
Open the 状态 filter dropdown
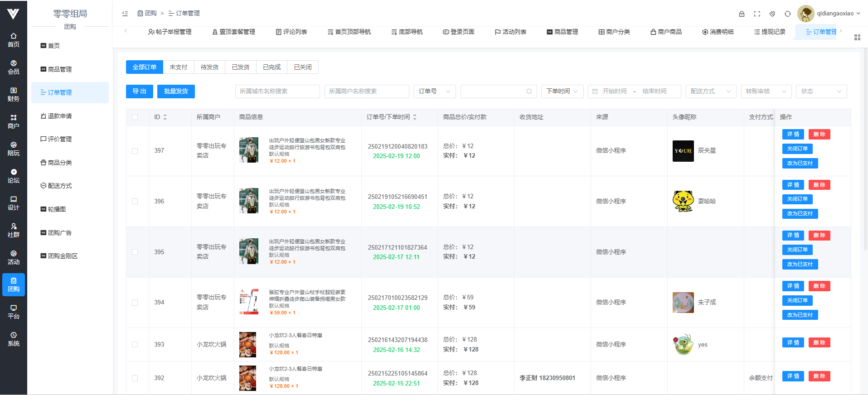pyautogui.click(x=821, y=92)
